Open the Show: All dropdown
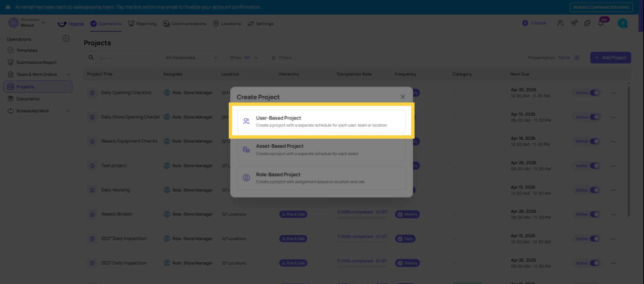 pyautogui.click(x=244, y=58)
